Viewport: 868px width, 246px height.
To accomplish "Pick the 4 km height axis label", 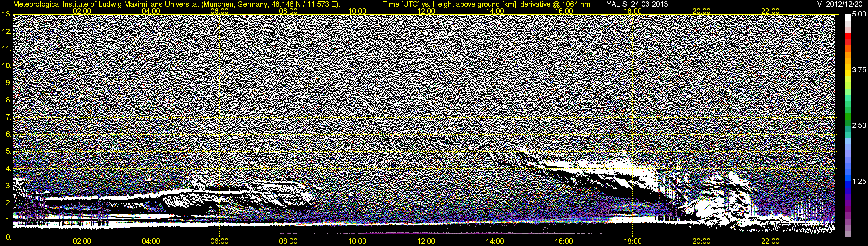I will point(8,169).
